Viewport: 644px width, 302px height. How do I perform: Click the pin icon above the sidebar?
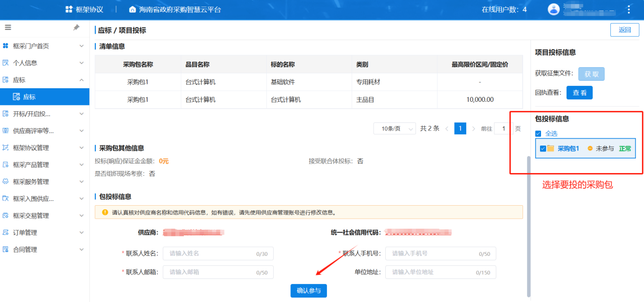click(x=76, y=28)
